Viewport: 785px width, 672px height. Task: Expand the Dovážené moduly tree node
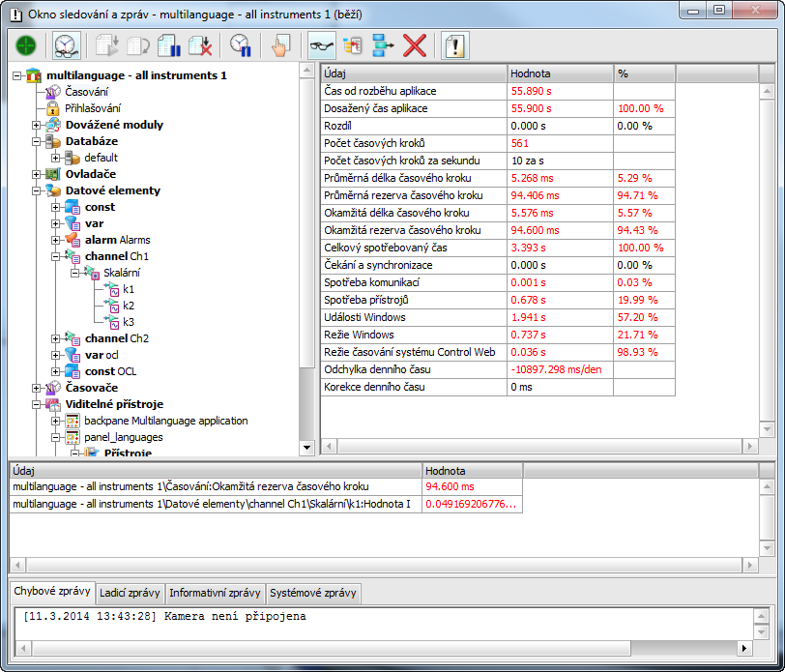click(37, 125)
